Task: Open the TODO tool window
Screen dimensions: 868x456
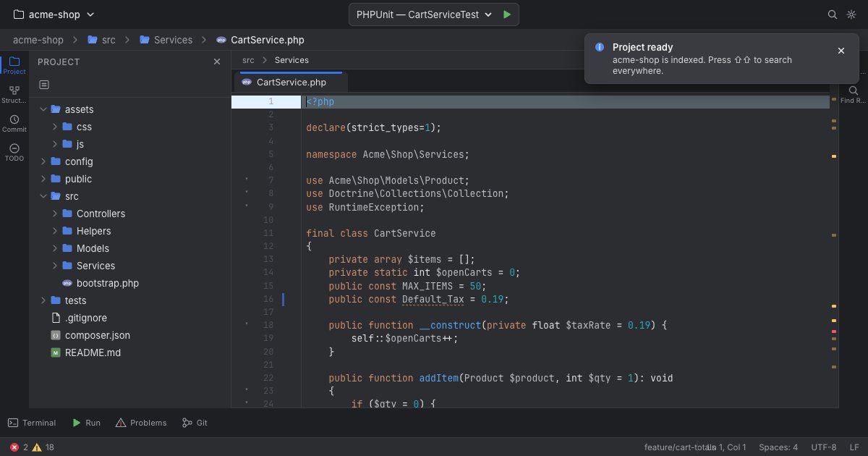Action: [x=14, y=152]
